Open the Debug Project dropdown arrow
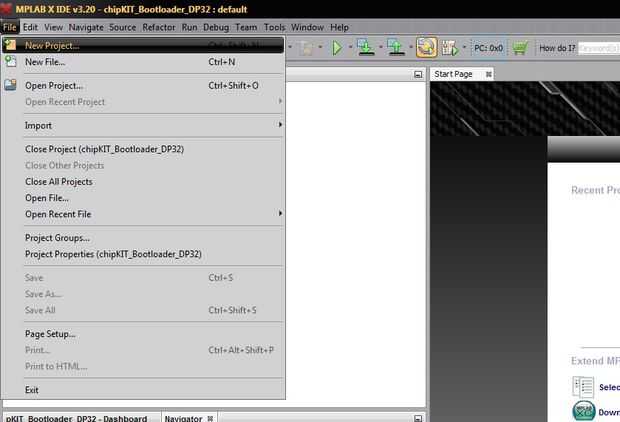 pos(464,47)
